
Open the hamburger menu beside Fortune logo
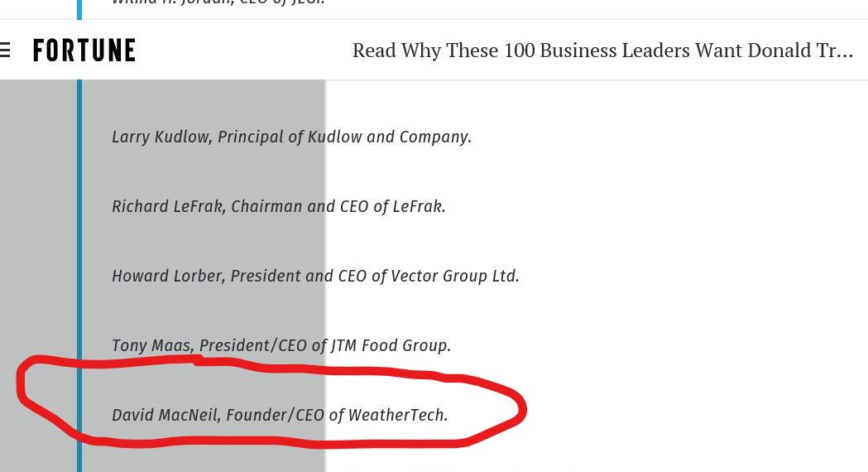coord(4,51)
